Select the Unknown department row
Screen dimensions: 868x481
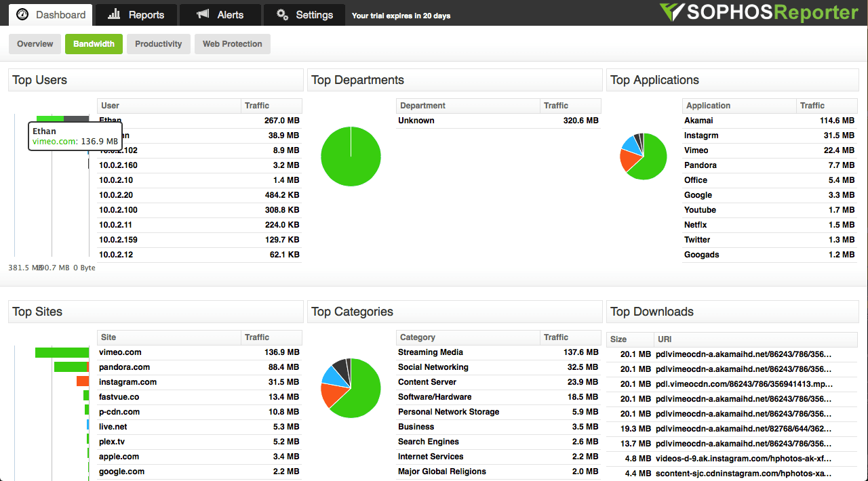[498, 121]
